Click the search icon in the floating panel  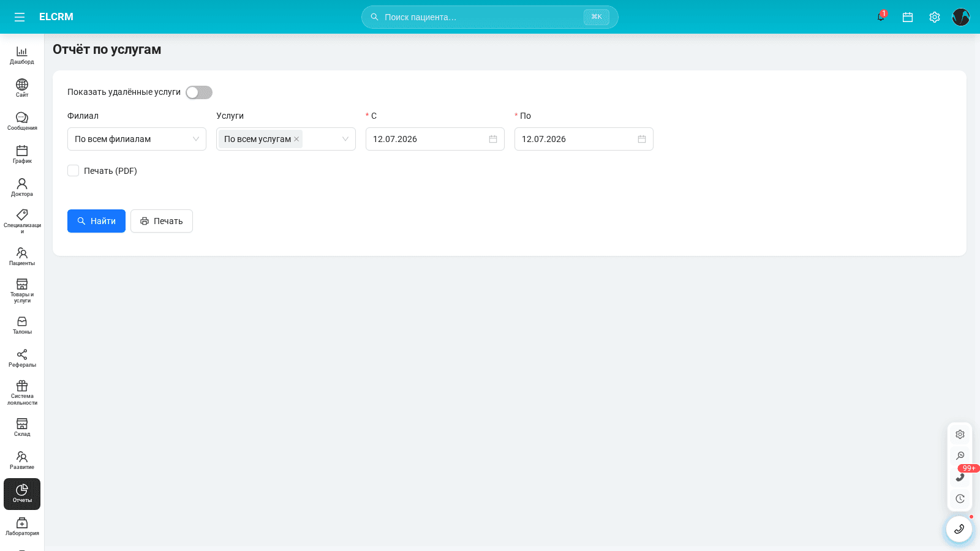960,455
